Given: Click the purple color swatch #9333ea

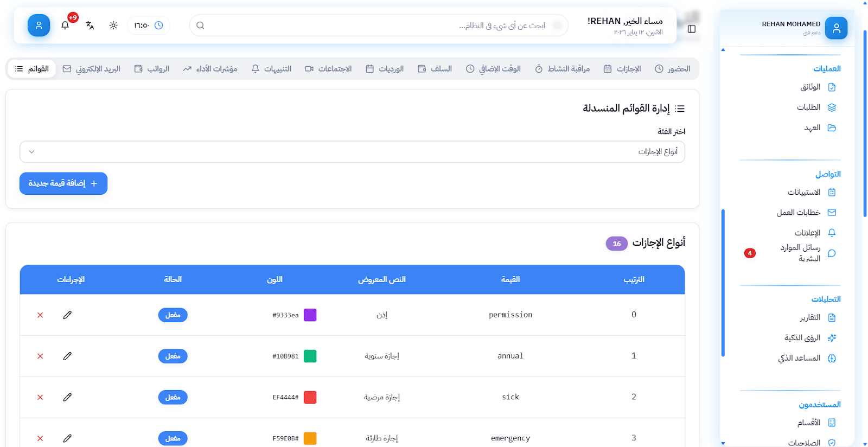Looking at the screenshot, I should pos(310,315).
